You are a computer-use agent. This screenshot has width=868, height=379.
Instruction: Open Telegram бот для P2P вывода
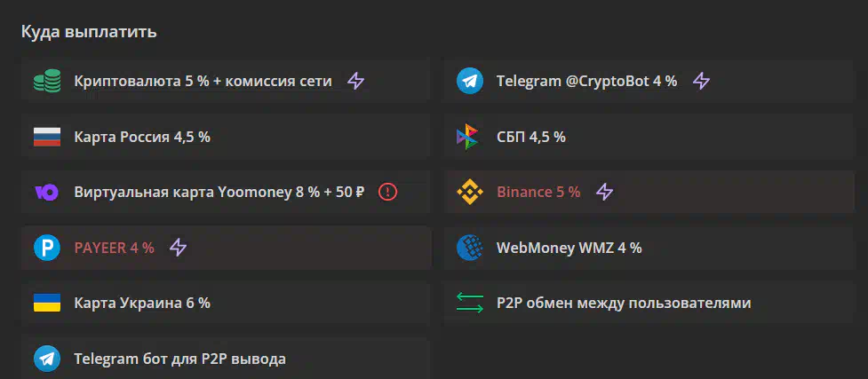point(226,358)
